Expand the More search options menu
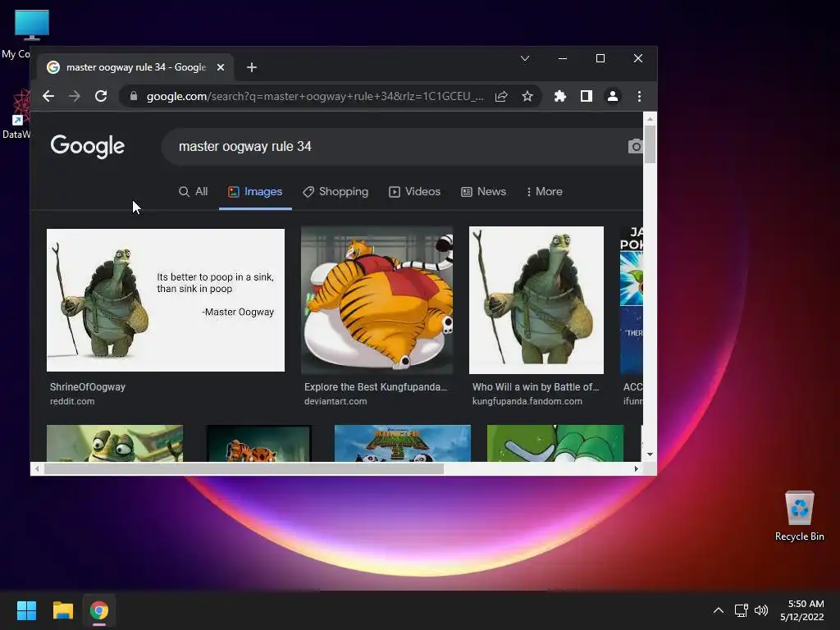 point(545,192)
